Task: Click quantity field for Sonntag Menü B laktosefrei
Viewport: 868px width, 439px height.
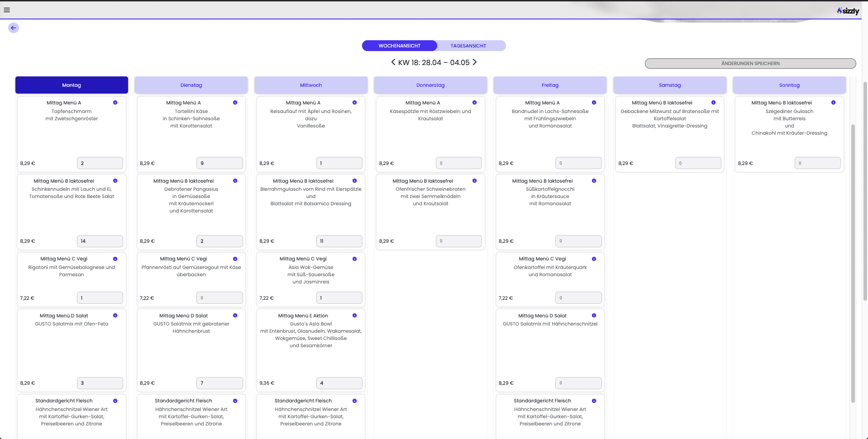Action: coord(818,163)
